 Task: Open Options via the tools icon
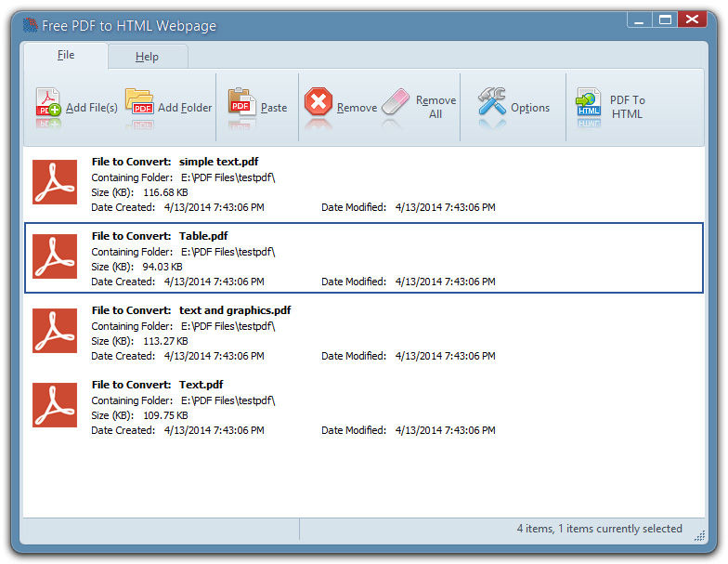point(492,100)
